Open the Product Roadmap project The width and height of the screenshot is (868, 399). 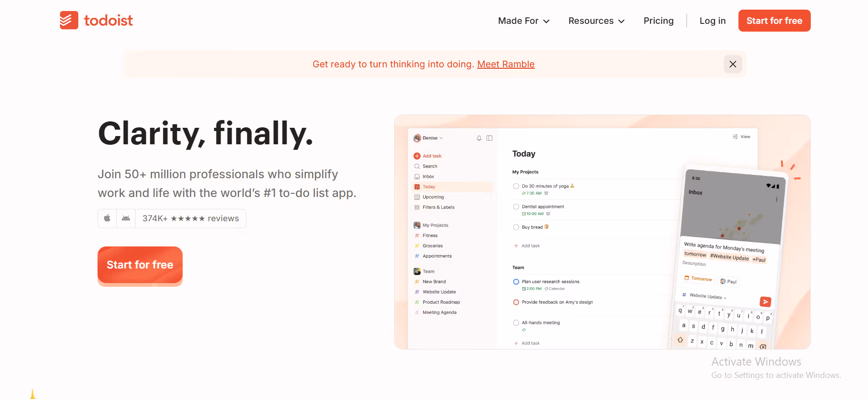(441, 302)
